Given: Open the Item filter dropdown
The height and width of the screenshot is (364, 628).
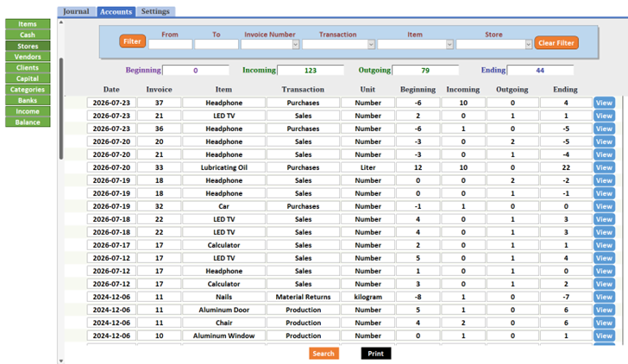Looking at the screenshot, I should coord(449,45).
